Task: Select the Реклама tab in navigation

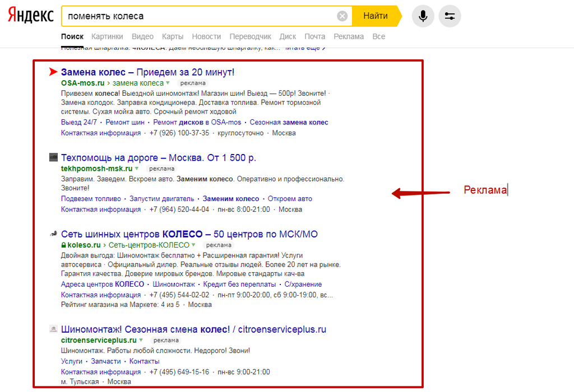Action: (349, 36)
